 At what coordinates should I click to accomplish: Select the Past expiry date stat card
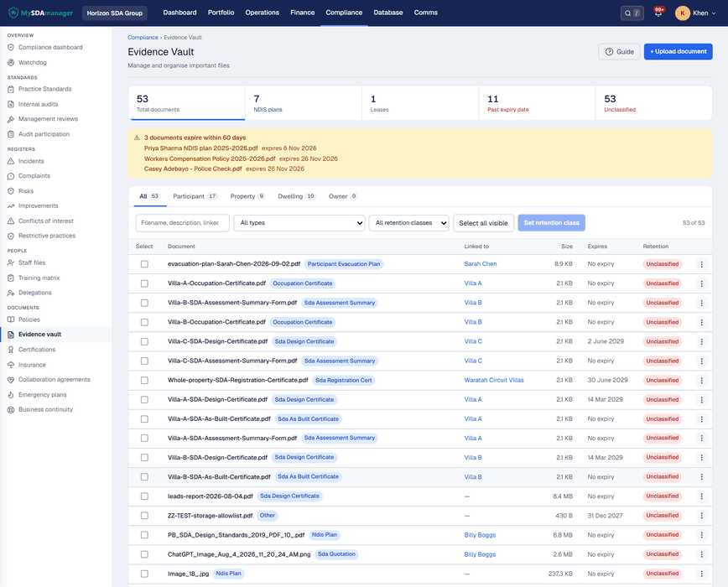537,103
